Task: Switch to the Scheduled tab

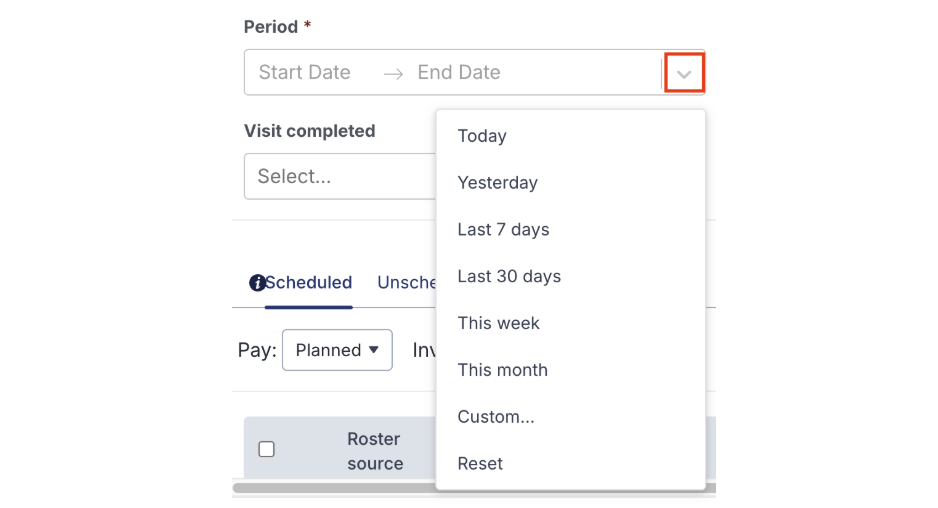Action: (x=308, y=283)
